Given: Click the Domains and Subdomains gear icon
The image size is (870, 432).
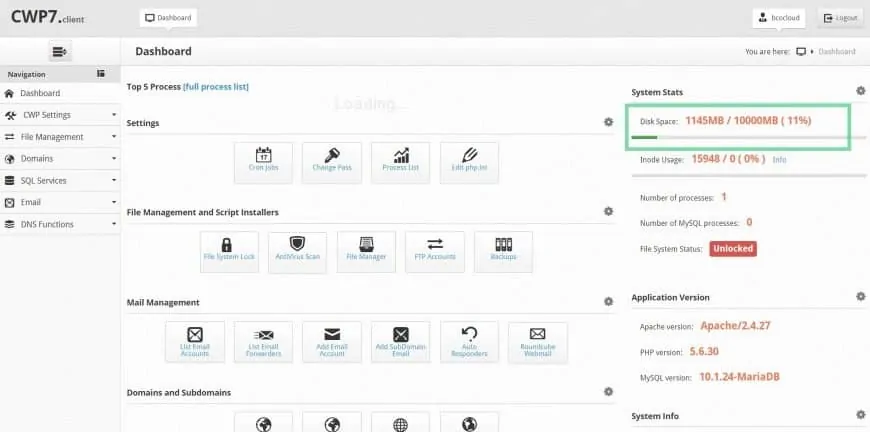Looking at the screenshot, I should [609, 392].
